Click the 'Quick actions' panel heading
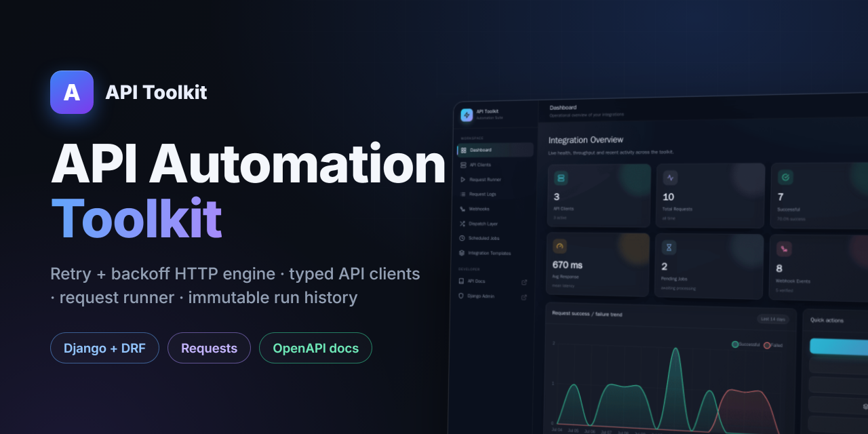Image resolution: width=868 pixels, height=434 pixels. pyautogui.click(x=827, y=320)
